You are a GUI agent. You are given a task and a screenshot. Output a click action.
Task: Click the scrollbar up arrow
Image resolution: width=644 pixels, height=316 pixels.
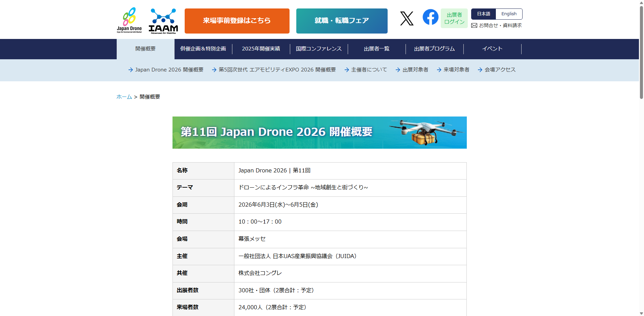pos(641,2)
